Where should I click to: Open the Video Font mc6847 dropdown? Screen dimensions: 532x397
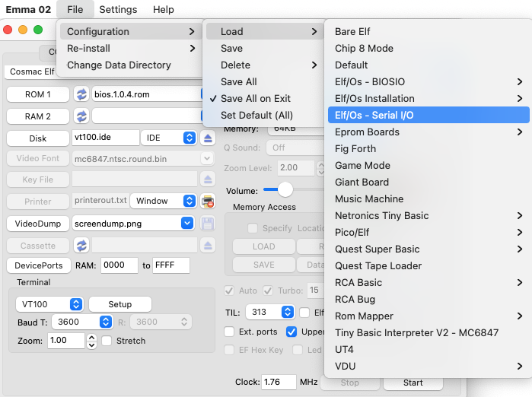pyautogui.click(x=207, y=158)
